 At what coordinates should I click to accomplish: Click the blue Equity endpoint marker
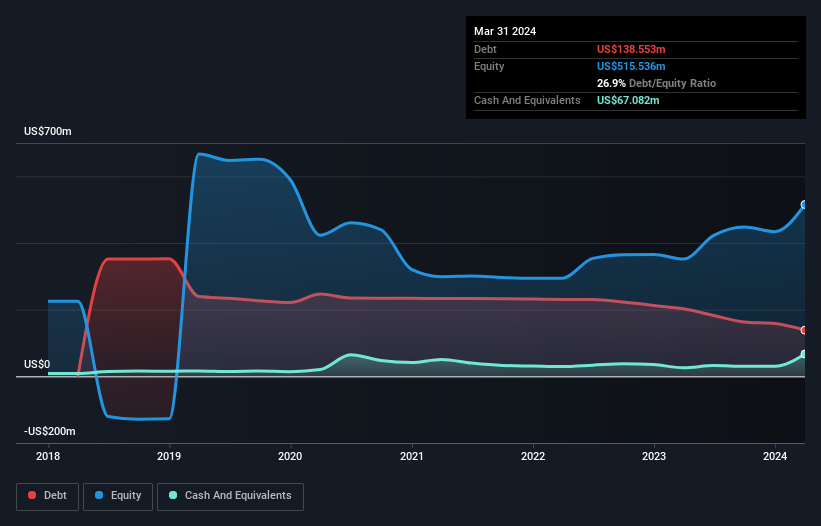coord(804,205)
